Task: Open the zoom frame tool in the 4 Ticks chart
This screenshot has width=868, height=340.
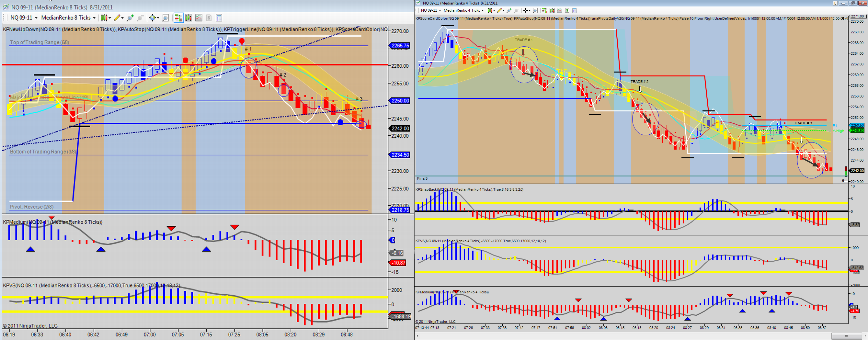Action: pyautogui.click(x=535, y=10)
